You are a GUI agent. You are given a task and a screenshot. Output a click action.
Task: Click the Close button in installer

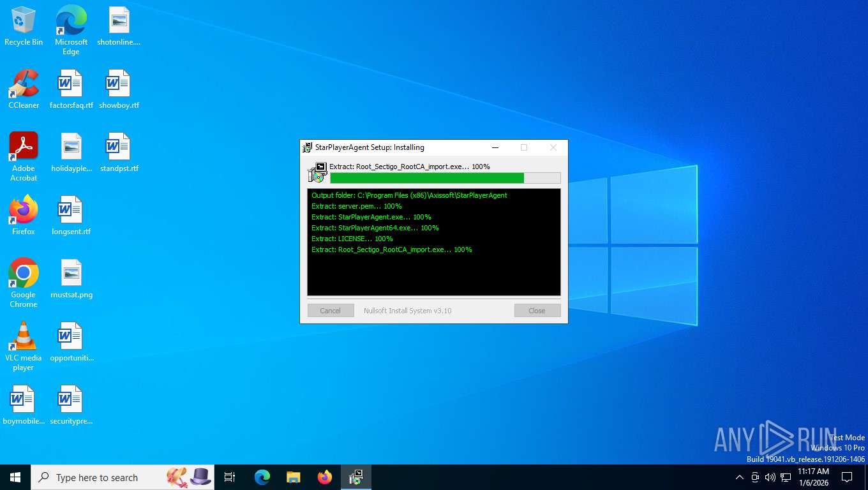tap(537, 311)
